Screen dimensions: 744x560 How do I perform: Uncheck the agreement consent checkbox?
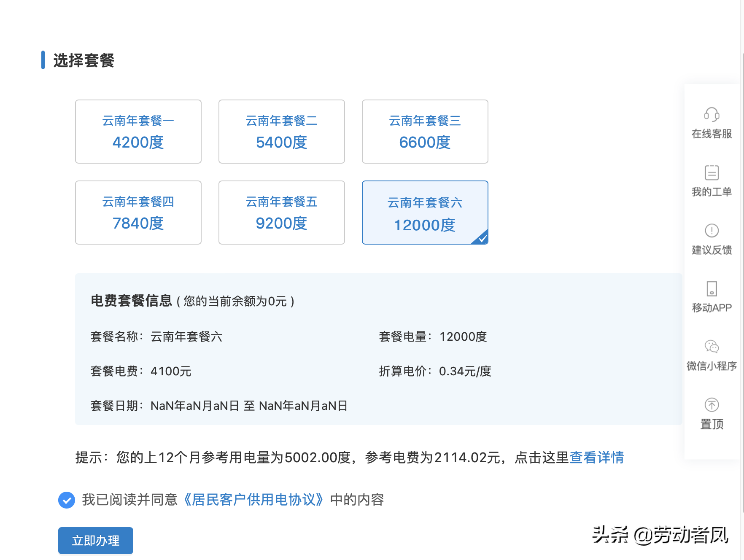pyautogui.click(x=67, y=500)
